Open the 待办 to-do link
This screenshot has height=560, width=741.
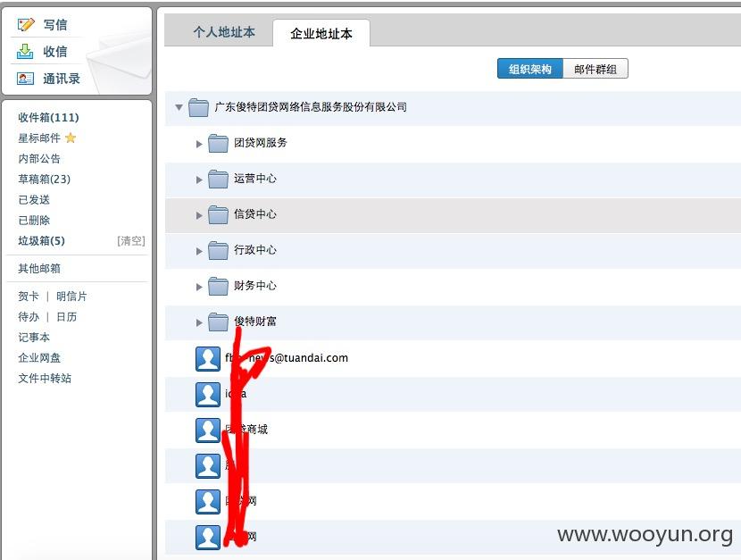pyautogui.click(x=29, y=317)
